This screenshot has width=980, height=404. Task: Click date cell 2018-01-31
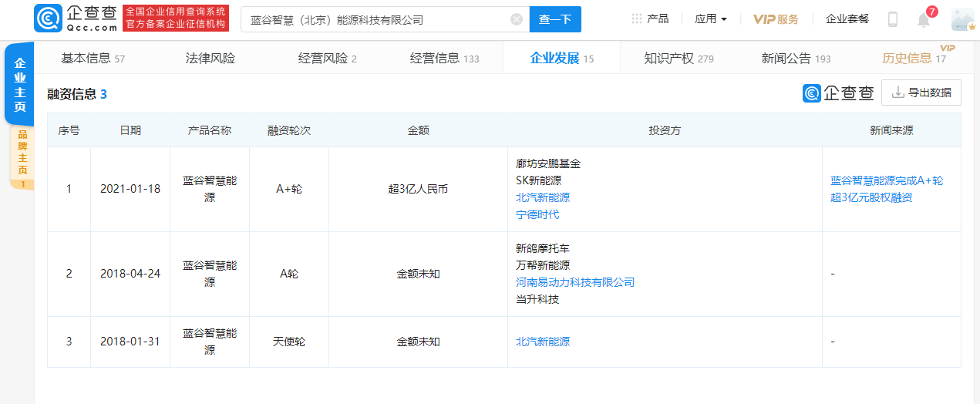(x=130, y=342)
